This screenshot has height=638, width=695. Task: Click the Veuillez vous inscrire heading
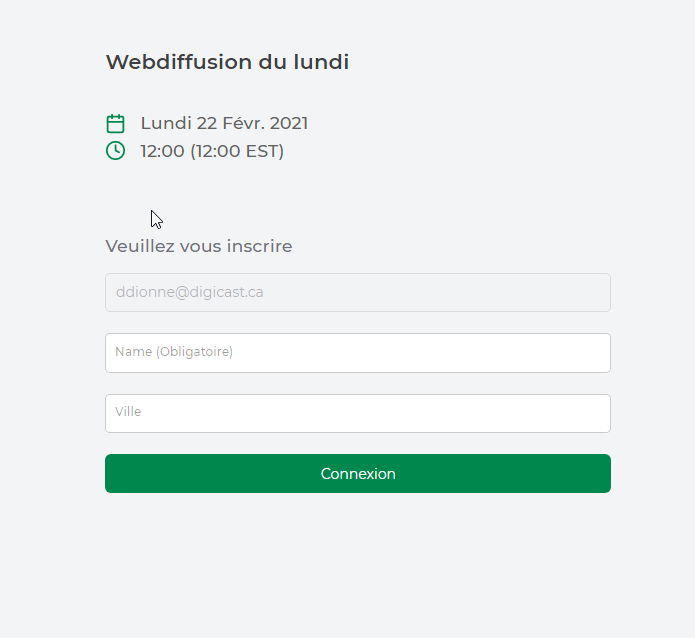tap(199, 246)
